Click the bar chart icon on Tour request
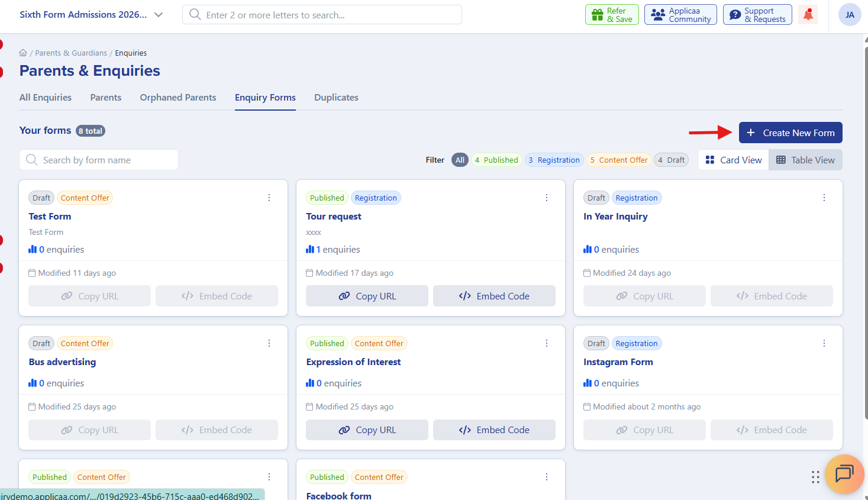 click(310, 250)
